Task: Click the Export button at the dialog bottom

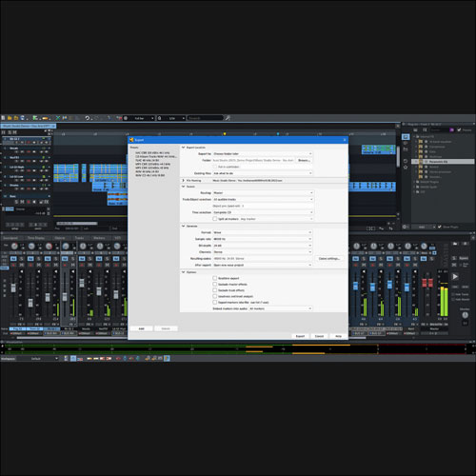Action: 300,336
